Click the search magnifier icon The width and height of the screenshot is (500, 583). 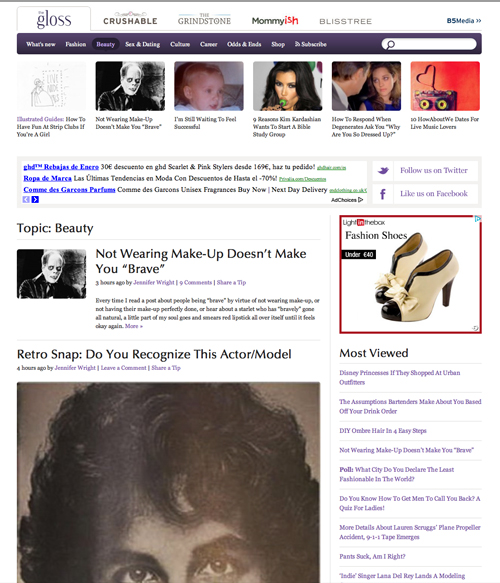[x=390, y=45]
